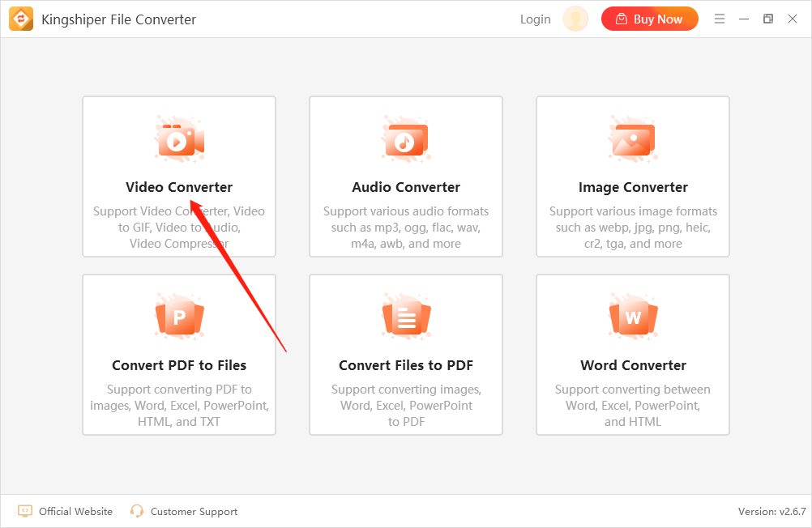
Task: Open the Video Converter camera icon
Action: (x=179, y=140)
